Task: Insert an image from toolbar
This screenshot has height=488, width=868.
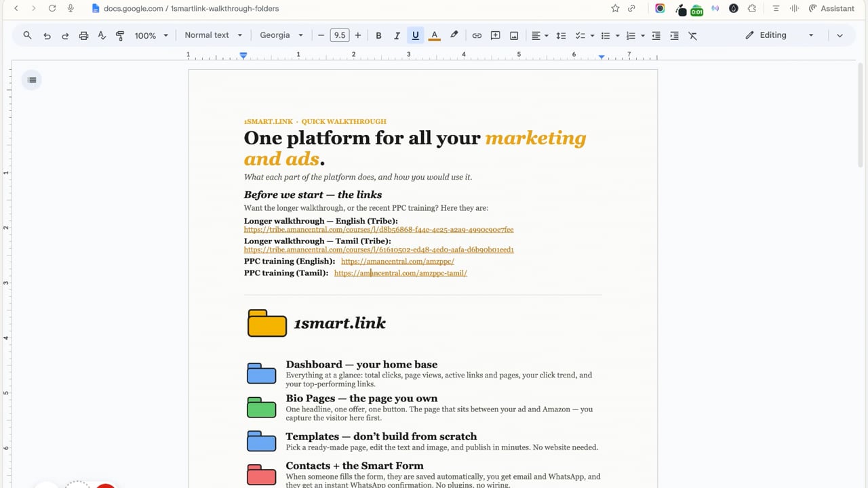Action: 514,35
